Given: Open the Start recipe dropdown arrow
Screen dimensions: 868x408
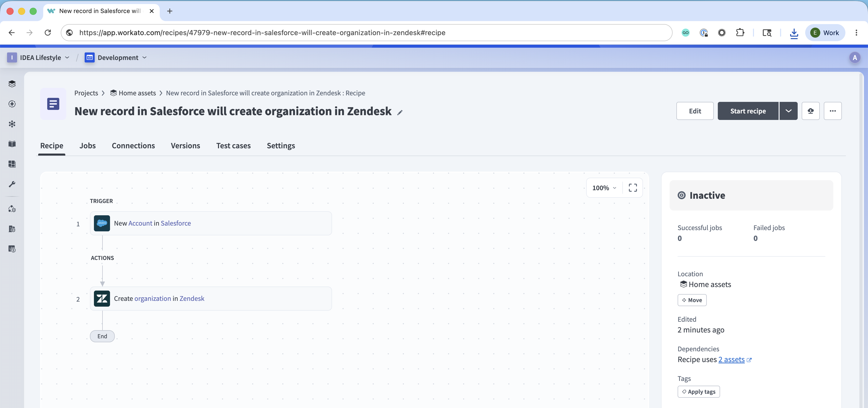Looking at the screenshot, I should pos(788,111).
